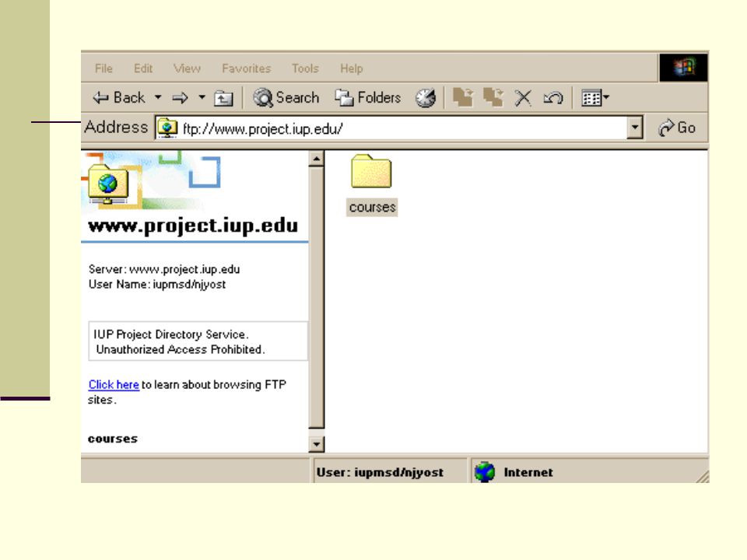Screen dimensions: 747x560
Task: Click 'User: iupmsd/njyost' in status bar
Action: tap(380, 472)
